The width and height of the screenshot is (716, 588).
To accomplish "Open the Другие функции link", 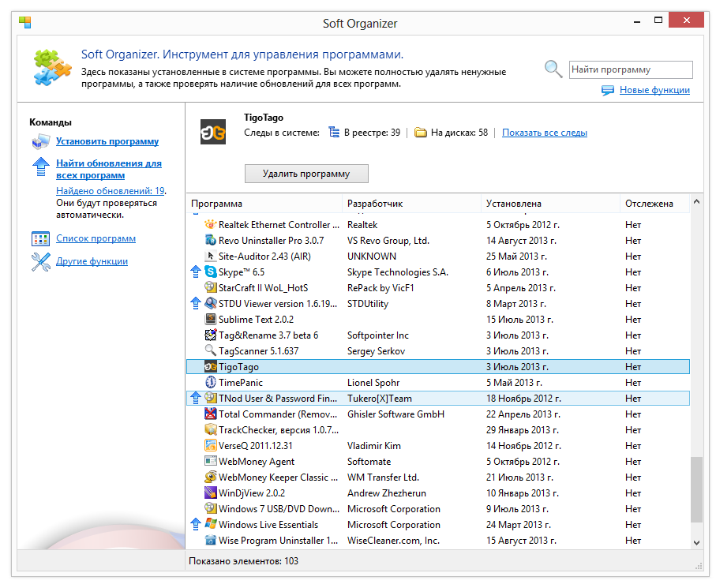I will click(92, 261).
